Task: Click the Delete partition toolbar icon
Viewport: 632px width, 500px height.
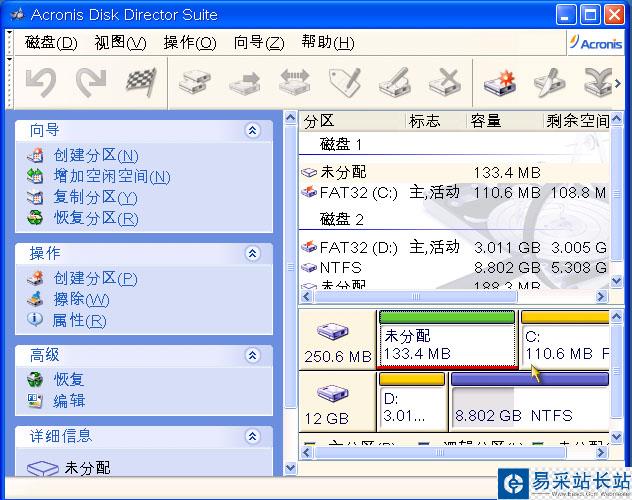Action: [445, 83]
